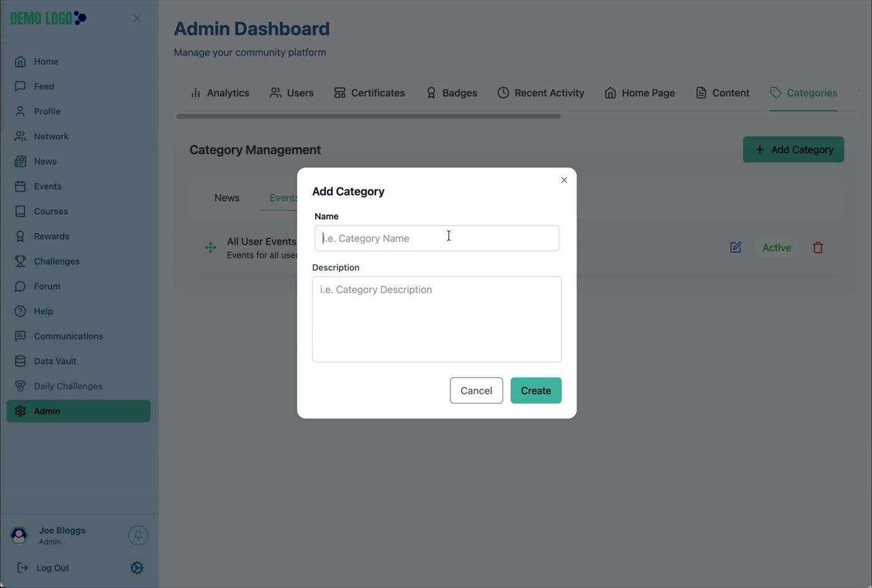Open Profile sidebar entry

click(x=78, y=111)
